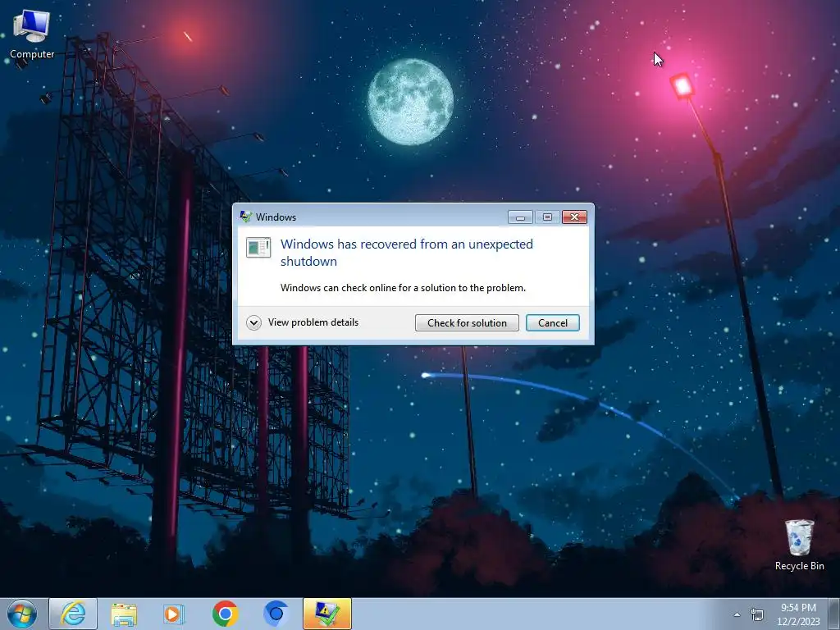This screenshot has height=630, width=840.
Task: Open the Recycle Bin on desktop
Action: 799,545
